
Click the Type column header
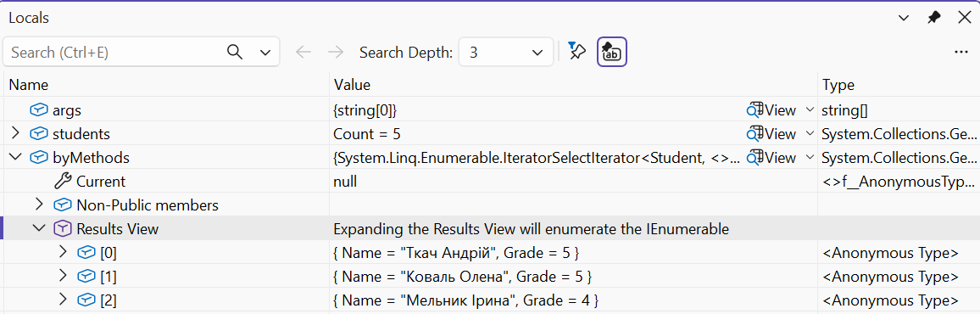coord(899,85)
